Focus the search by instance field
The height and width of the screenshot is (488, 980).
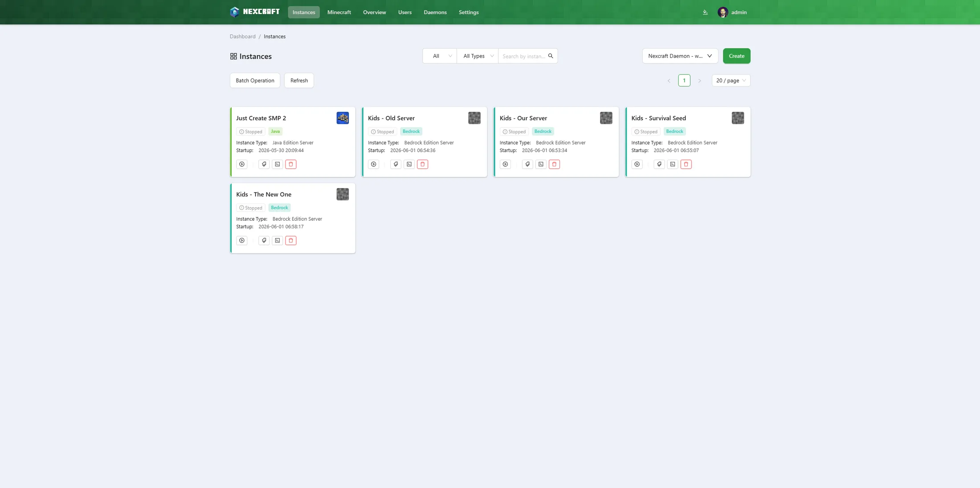tap(524, 56)
